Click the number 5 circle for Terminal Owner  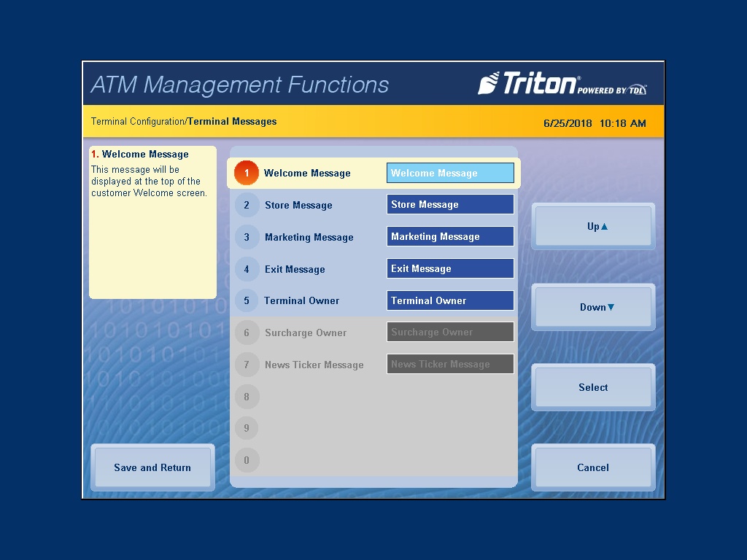(x=247, y=300)
